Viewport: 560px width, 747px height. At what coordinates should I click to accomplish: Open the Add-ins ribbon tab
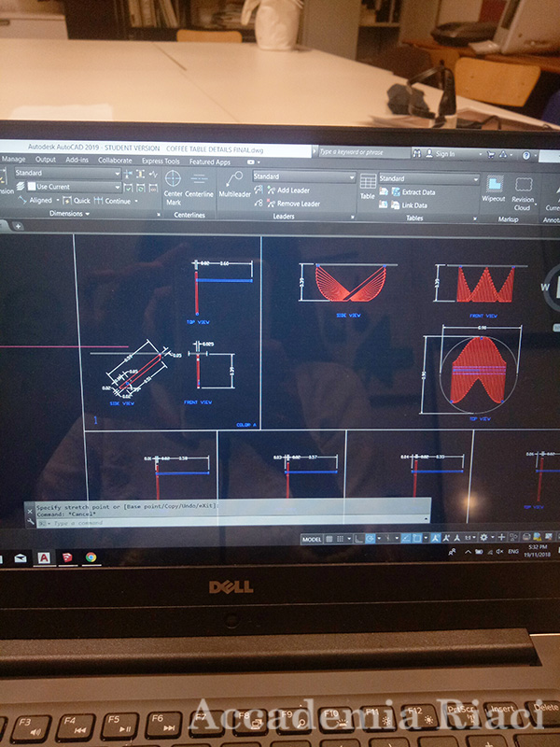[x=77, y=160]
